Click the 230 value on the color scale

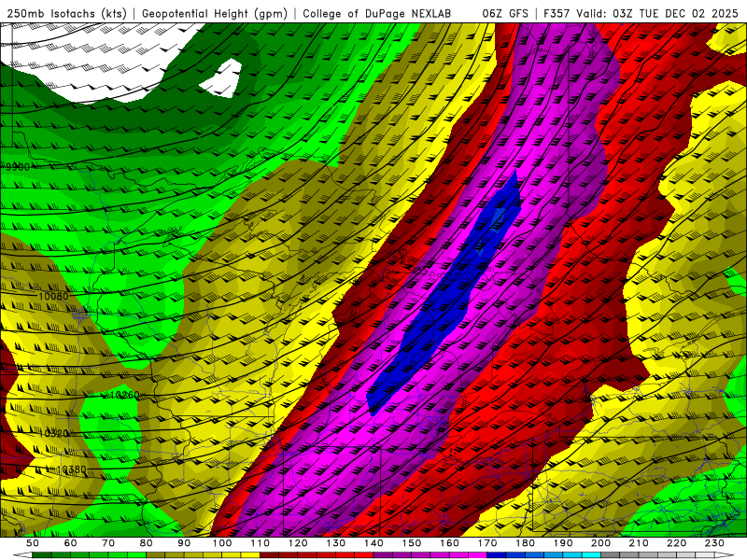pyautogui.click(x=714, y=543)
